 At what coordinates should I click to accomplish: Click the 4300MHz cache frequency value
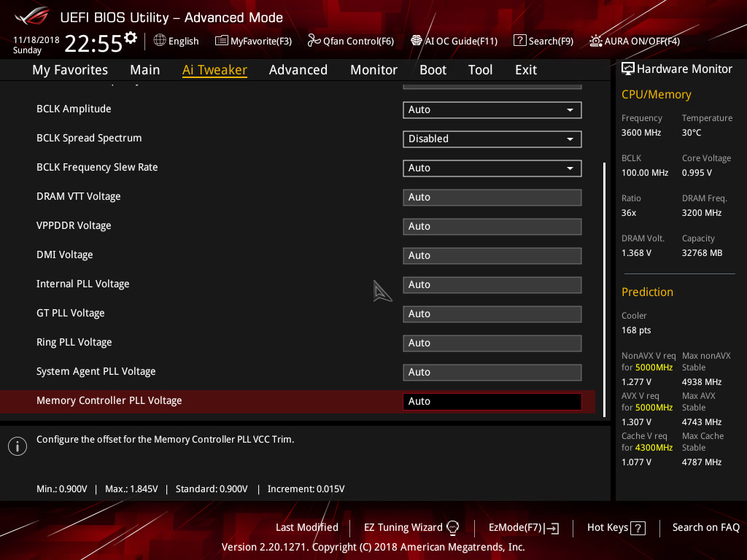coord(654,448)
